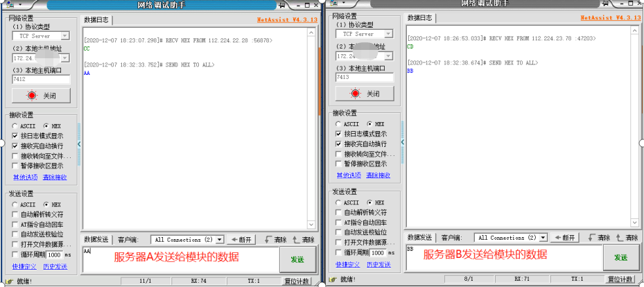The width and height of the screenshot is (644, 287).
Task: Open the TCP Server protocol dropdown in left window
Action: tap(64, 35)
